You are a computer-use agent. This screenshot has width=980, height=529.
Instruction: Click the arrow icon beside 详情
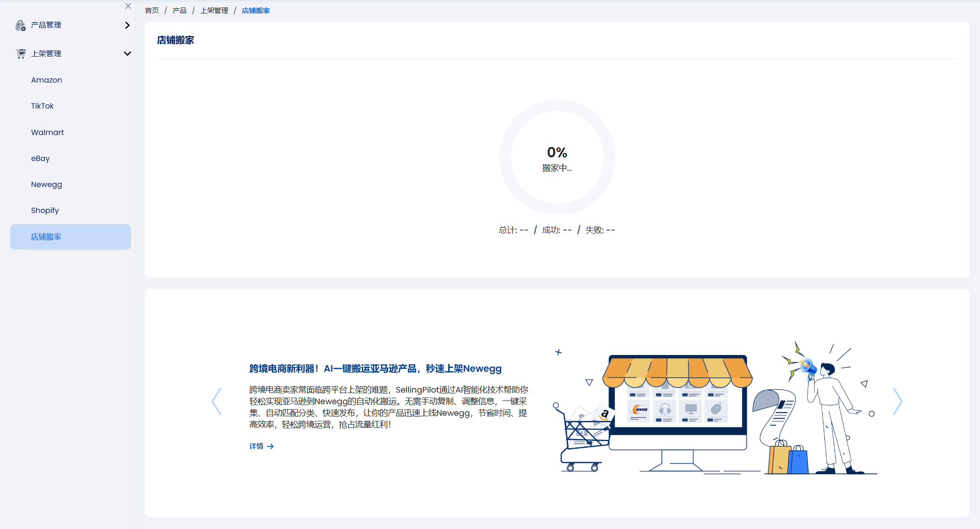(270, 446)
